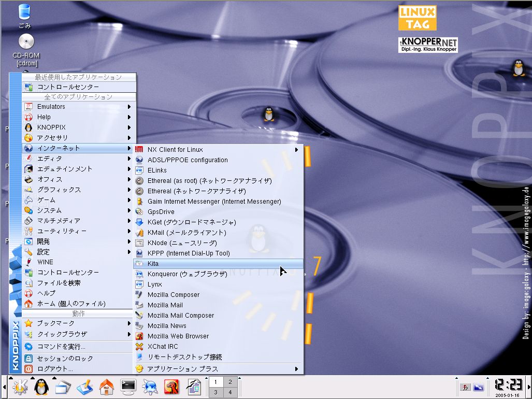Start Ethereal (as root) network analyzer
Image resolution: width=532 pixels, height=399 pixels.
click(218, 181)
